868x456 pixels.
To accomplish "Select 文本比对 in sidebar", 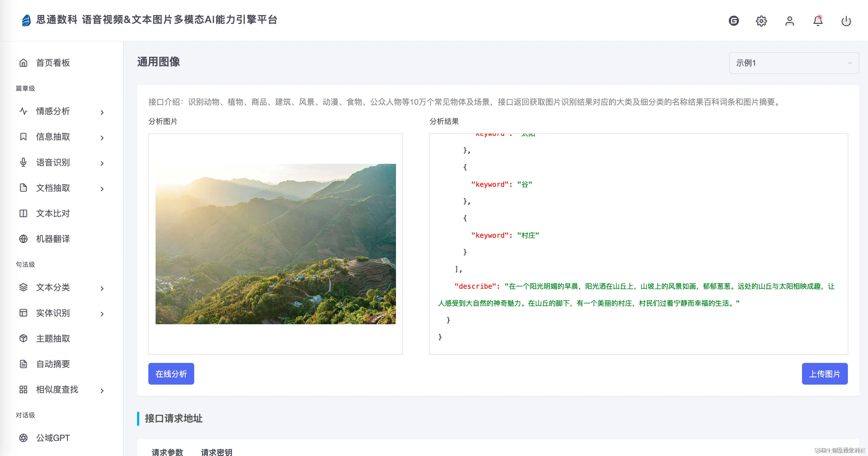I will [x=53, y=214].
